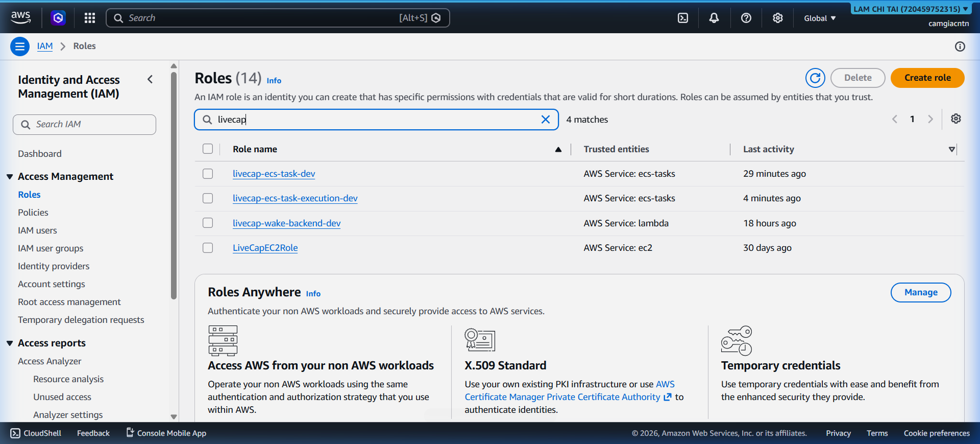Open the Amazon Q purple hexagon icon

coord(58,18)
